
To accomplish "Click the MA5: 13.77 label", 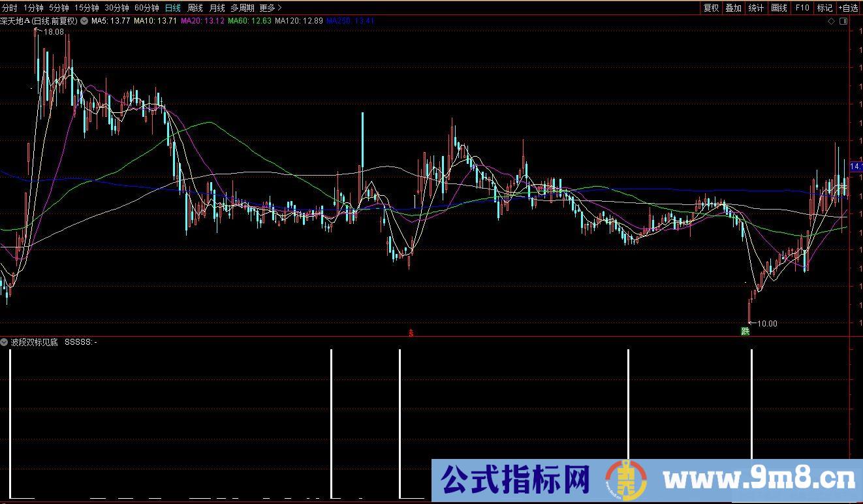I will [110, 21].
